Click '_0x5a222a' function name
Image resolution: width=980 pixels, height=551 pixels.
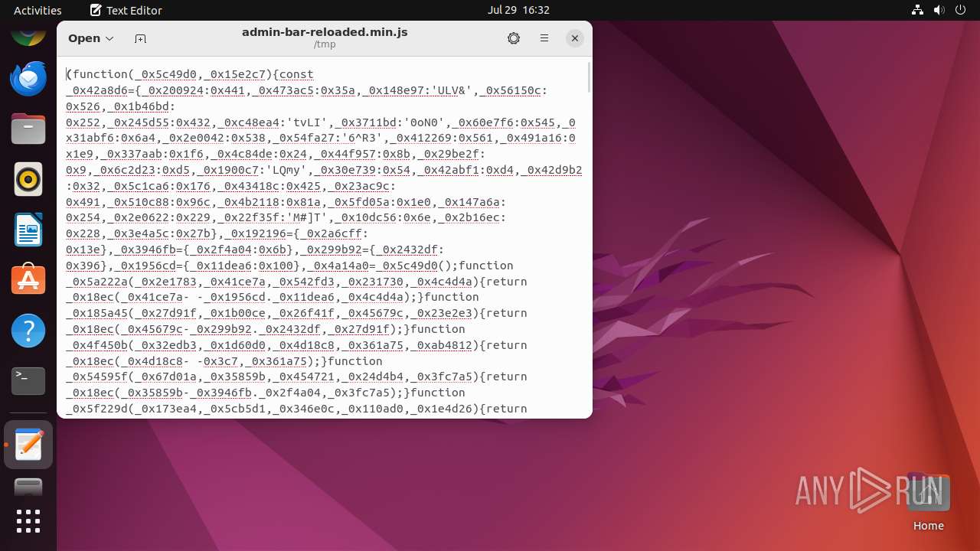click(x=96, y=282)
